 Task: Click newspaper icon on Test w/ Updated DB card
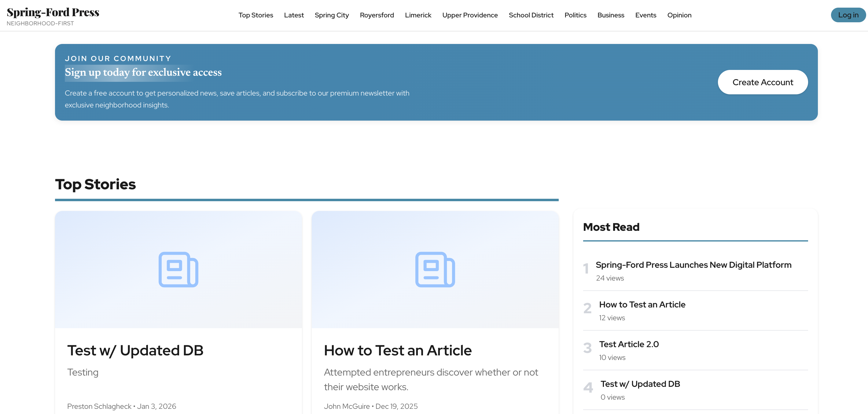pyautogui.click(x=178, y=269)
